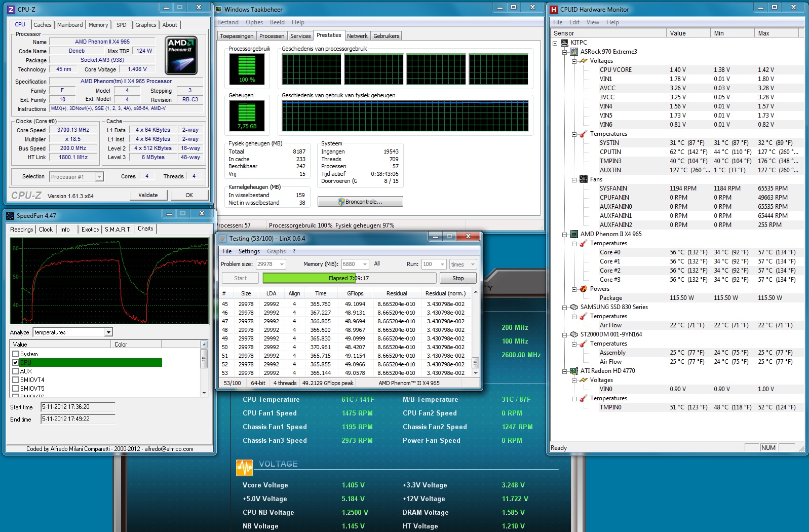Click the Start time field in SpeedFan
Image resolution: width=809 pixels, height=532 pixels.
click(x=78, y=407)
